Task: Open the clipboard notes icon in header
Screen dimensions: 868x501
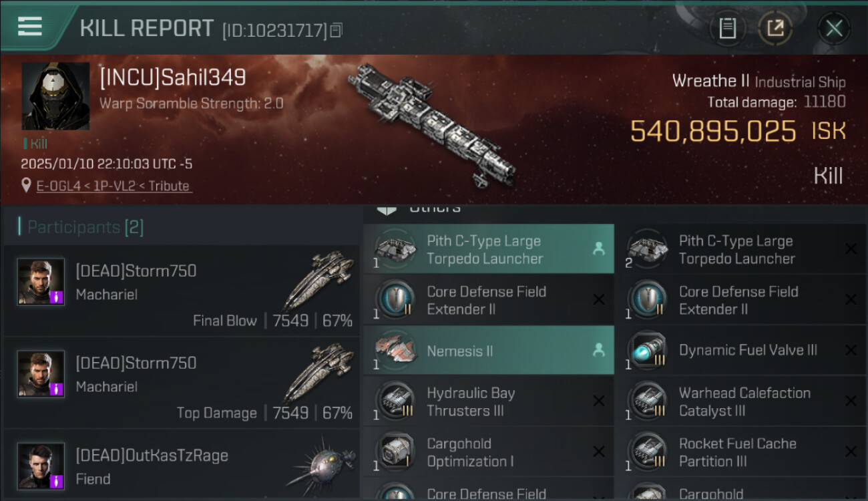Action: (727, 28)
